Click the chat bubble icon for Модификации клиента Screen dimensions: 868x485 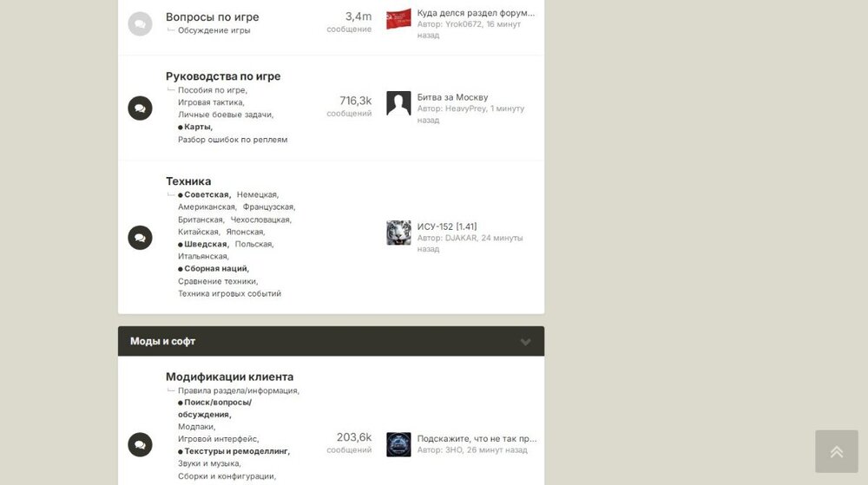pos(140,444)
